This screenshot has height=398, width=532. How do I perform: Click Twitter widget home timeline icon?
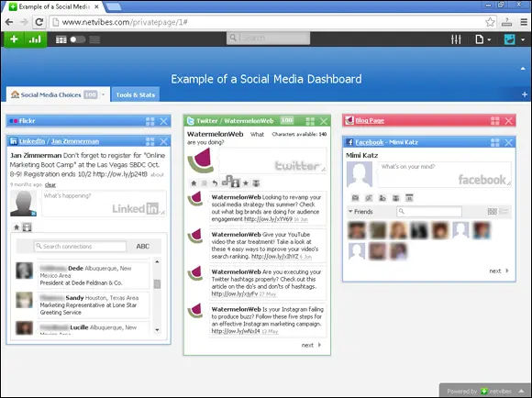tap(194, 183)
